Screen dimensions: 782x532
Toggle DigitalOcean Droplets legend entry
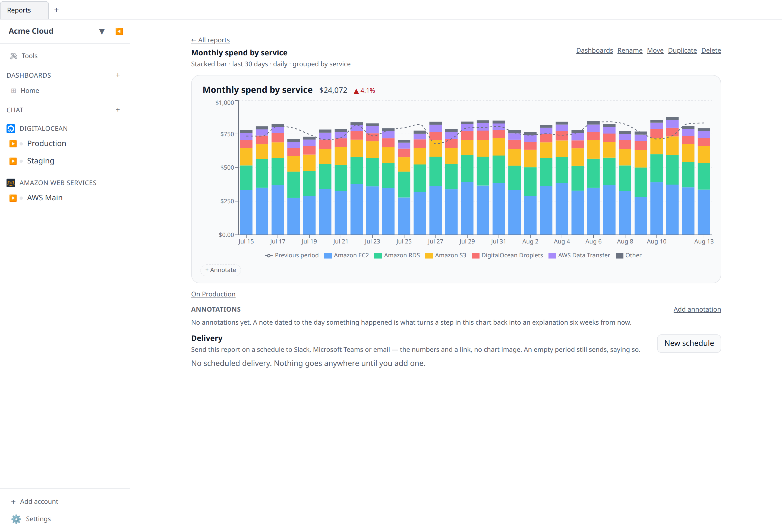click(x=507, y=255)
